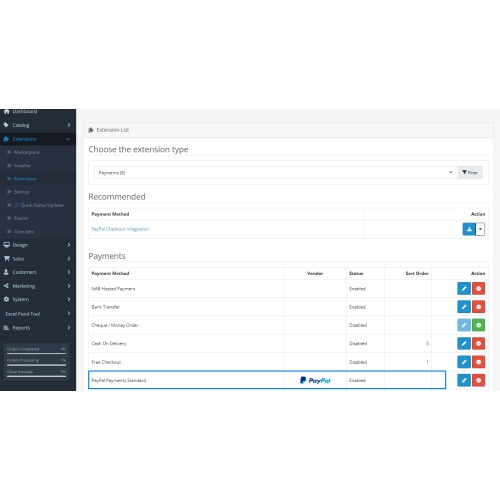Uninstall the NAB Hosted Payment extension

point(478,289)
